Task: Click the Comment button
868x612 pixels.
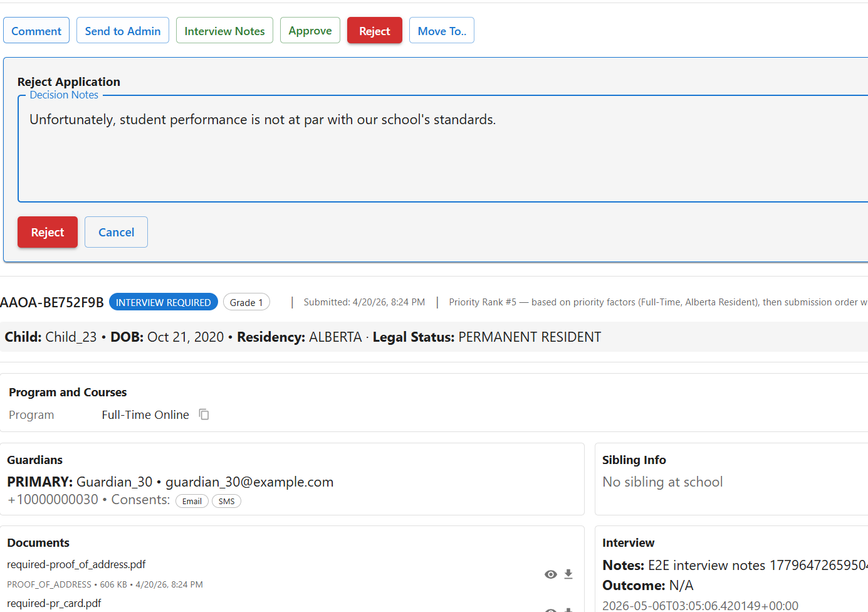Action: (x=36, y=31)
